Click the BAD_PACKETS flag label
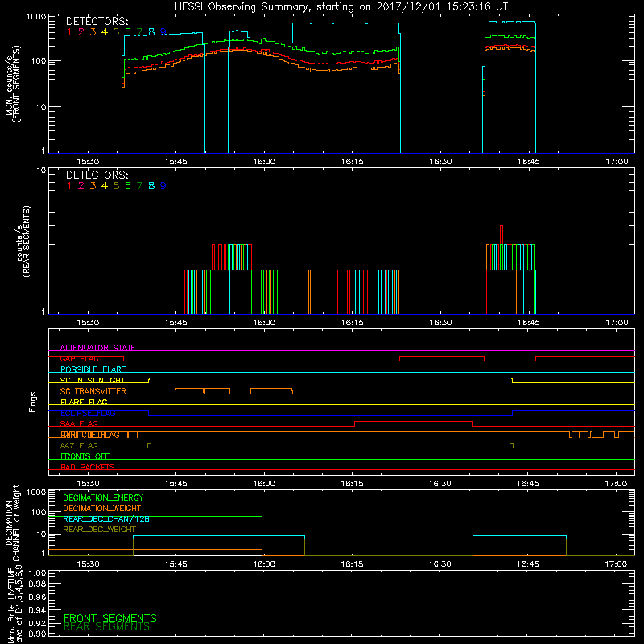The image size is (644, 644). click(88, 467)
